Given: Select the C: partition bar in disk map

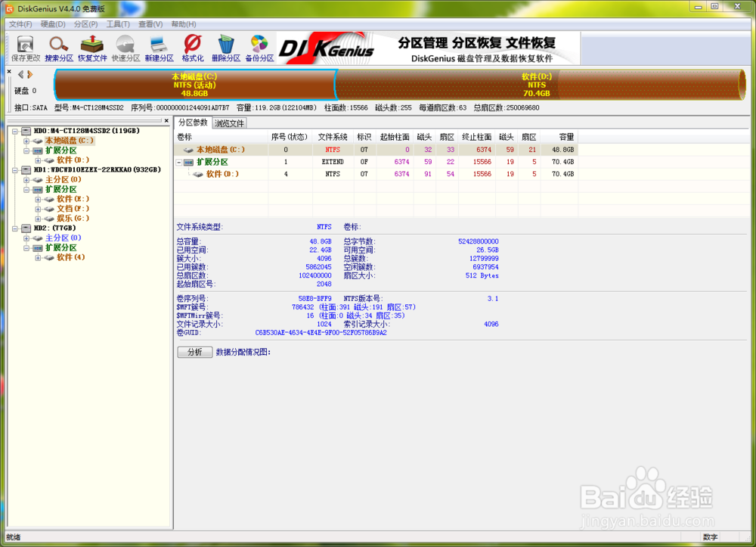Looking at the screenshot, I should (x=195, y=85).
